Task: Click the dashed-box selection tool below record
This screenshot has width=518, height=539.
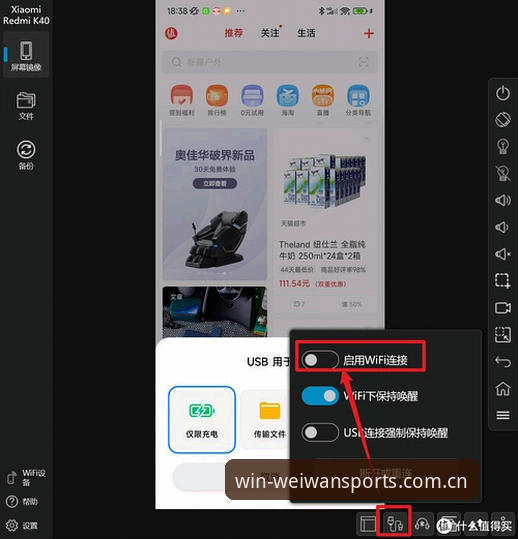Action: 503,334
